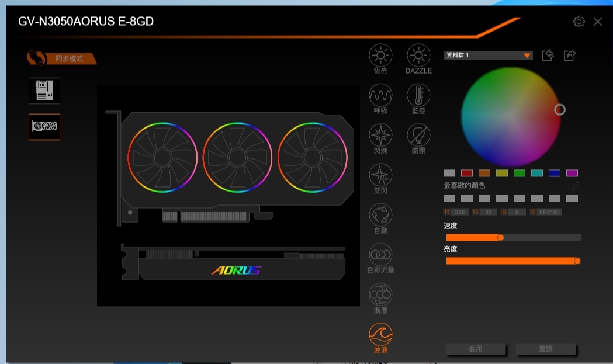Select the first favorite color slot
Screen dimensions: 613x364
[x=449, y=198]
